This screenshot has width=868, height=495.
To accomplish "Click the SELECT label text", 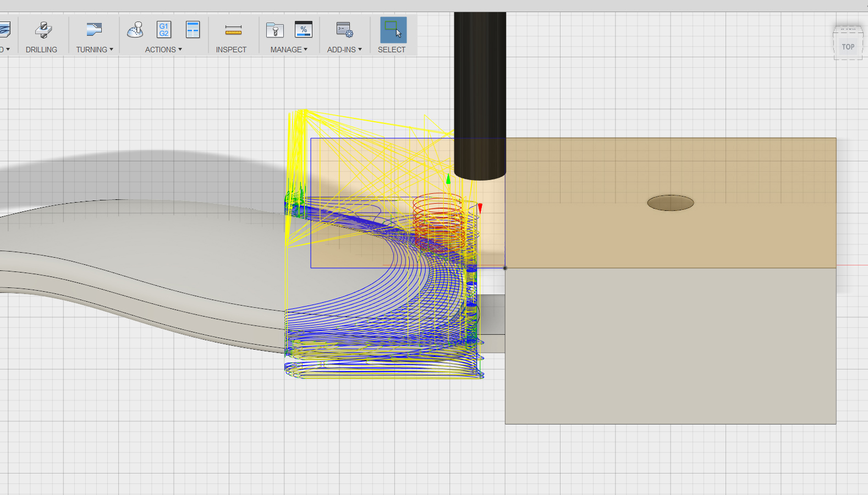I will [x=392, y=50].
